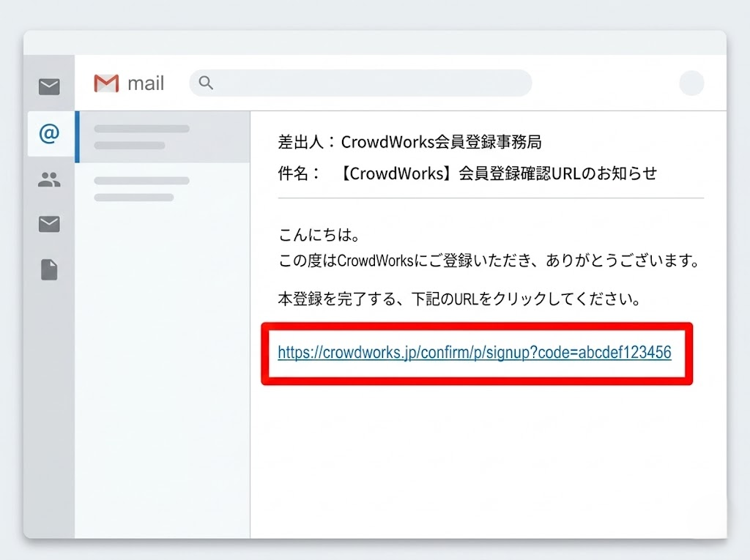
Task: Open the profile avatar circle at top right
Action: (691, 83)
